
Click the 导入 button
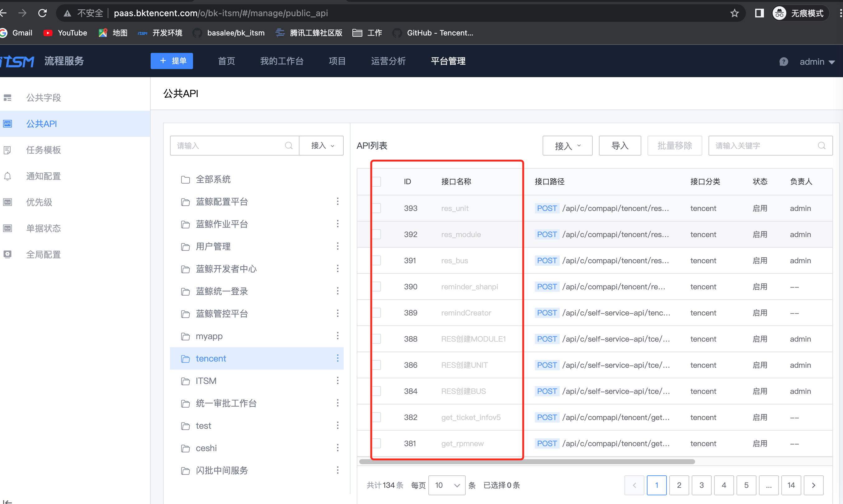(x=620, y=146)
